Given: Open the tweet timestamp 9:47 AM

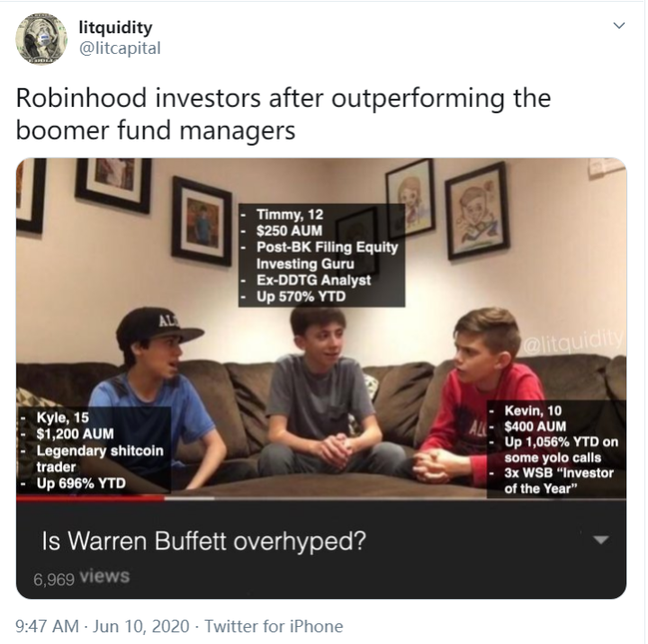Looking at the screenshot, I should coord(47,626).
